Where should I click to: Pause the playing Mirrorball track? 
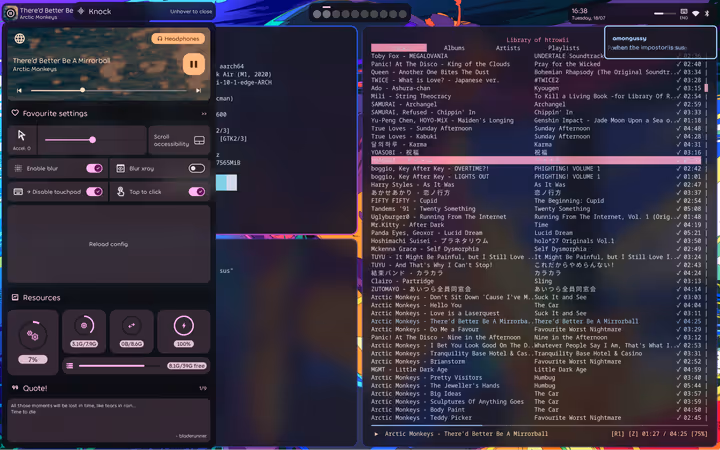194,64
